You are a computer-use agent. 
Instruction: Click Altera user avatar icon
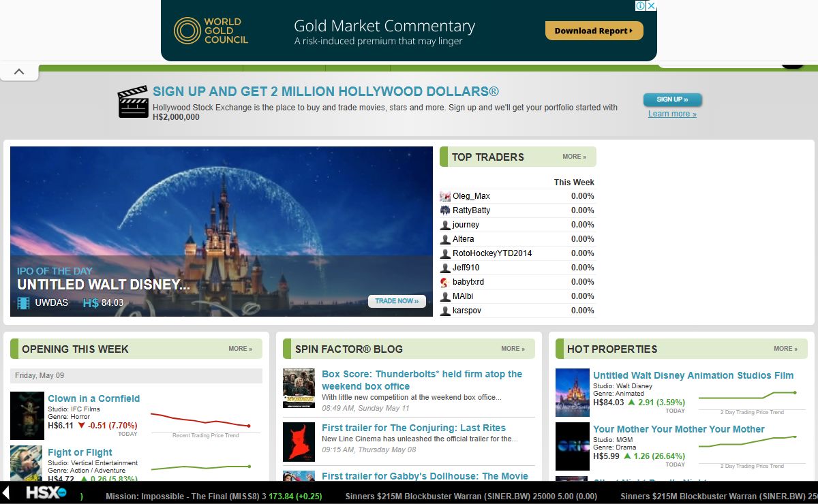445,239
